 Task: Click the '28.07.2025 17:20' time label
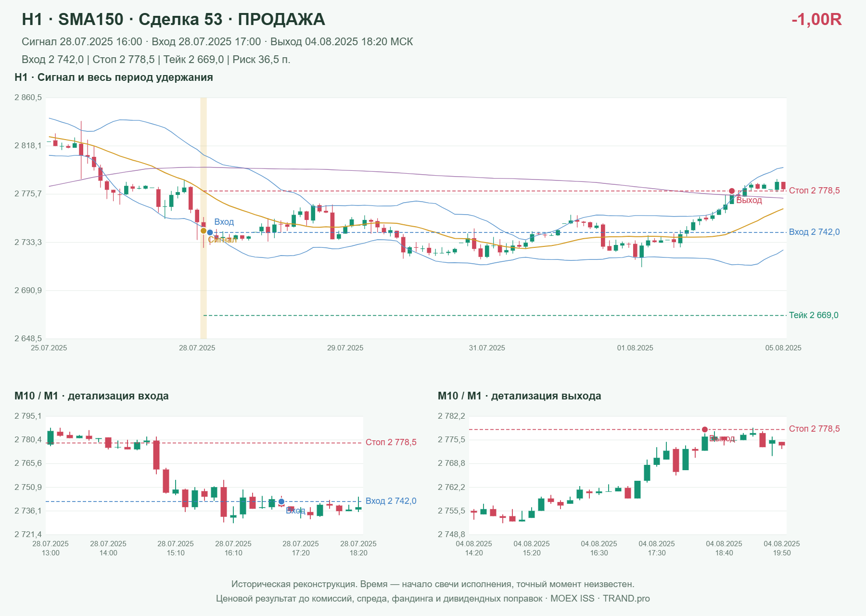tap(301, 548)
